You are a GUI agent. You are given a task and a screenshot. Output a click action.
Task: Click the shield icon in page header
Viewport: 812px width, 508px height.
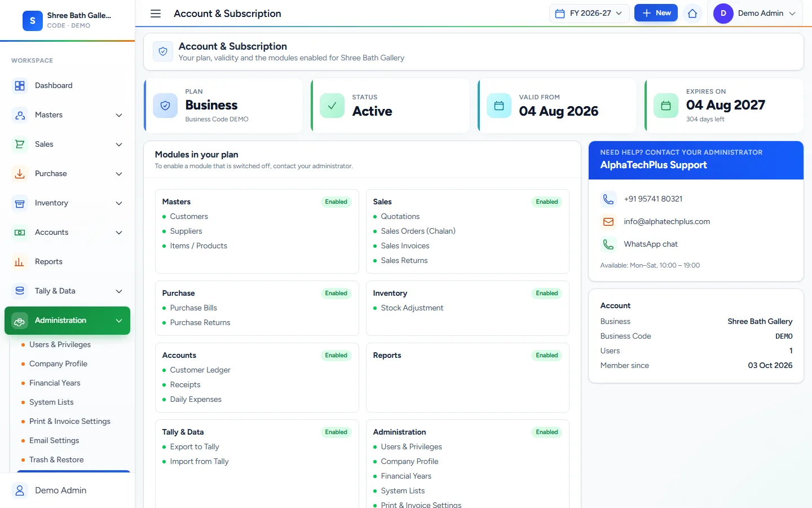click(163, 51)
